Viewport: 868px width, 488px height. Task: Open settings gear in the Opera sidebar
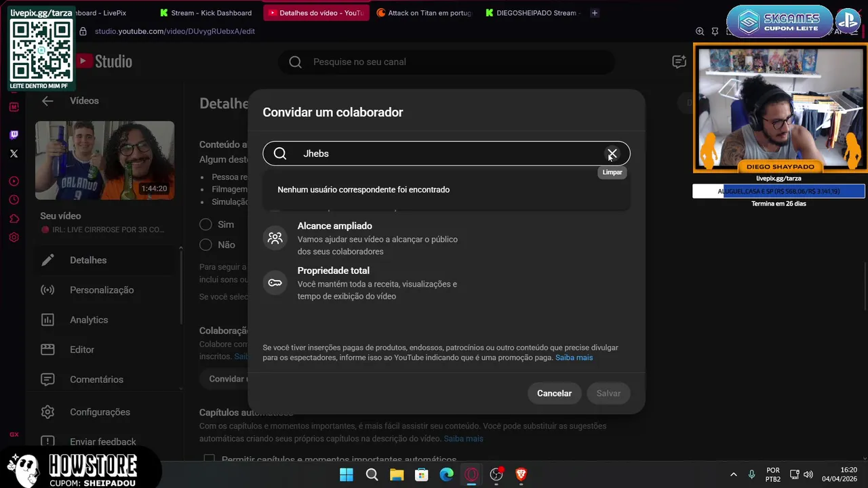click(14, 237)
